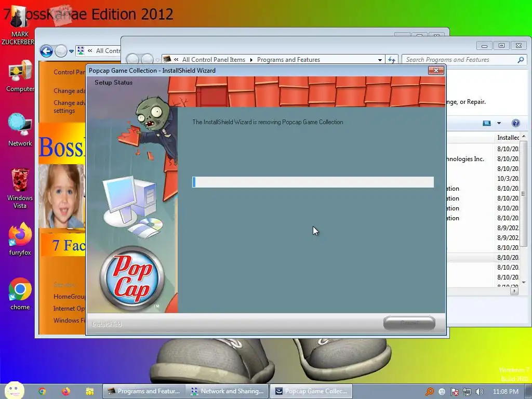Click the scroll down arrow of the program list
Screen dimensions: 532x399
pyautogui.click(x=524, y=283)
